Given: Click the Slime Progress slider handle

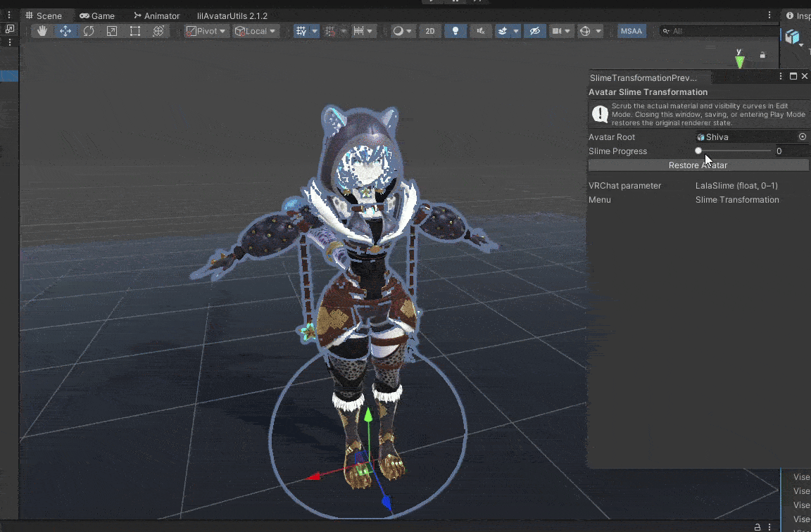Looking at the screenshot, I should [698, 151].
